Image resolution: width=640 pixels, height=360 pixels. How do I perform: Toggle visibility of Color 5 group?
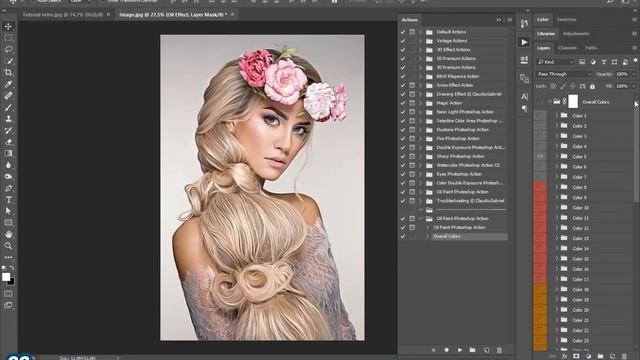540,156
